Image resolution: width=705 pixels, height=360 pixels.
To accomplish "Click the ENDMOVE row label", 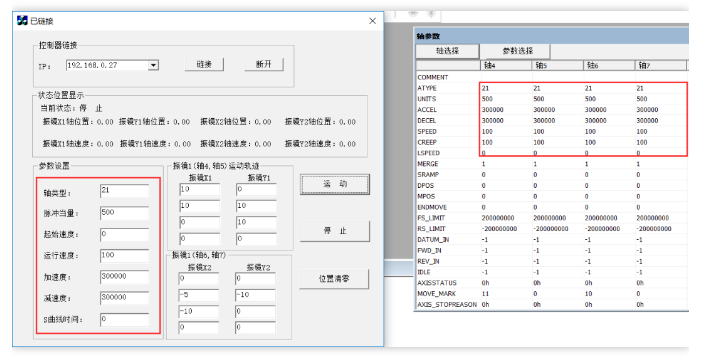I will coord(432,207).
